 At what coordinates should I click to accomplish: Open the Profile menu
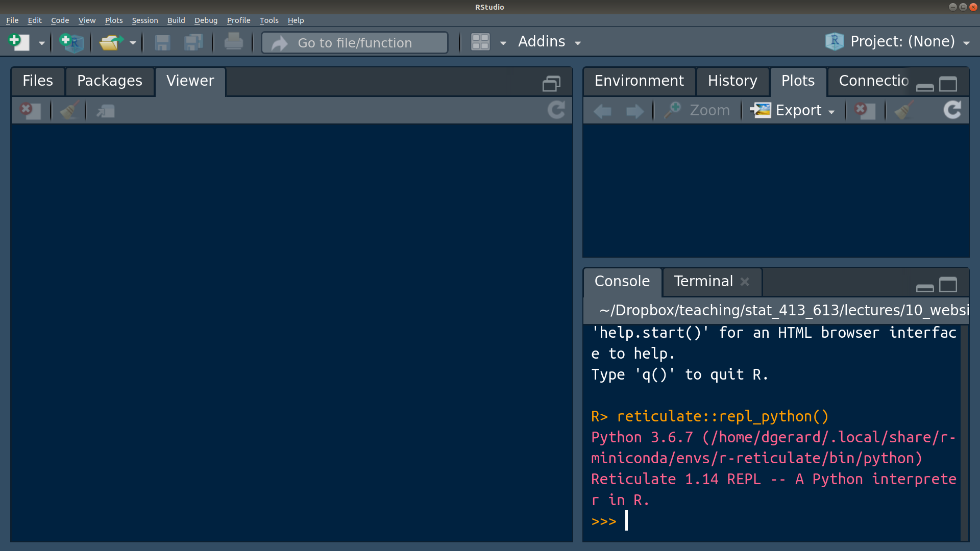click(238, 20)
